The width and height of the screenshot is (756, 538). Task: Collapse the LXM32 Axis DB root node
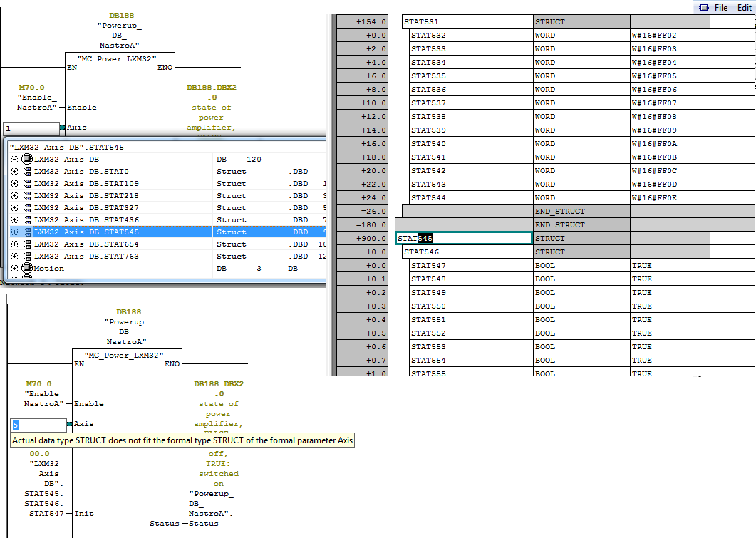tap(14, 159)
